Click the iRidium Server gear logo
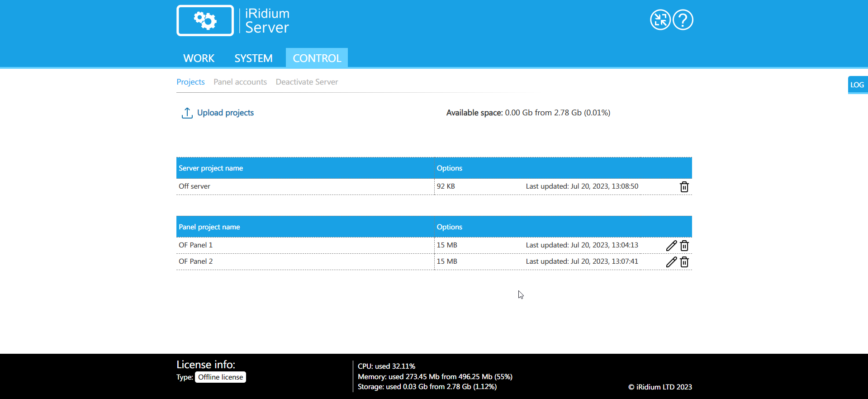Screen dimensions: 868x399 [205, 20]
